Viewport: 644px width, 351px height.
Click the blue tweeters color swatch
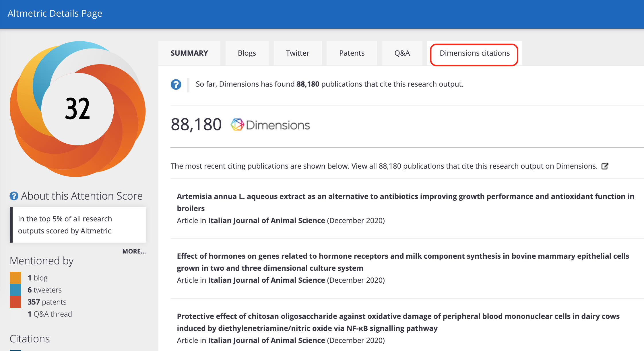[x=15, y=290]
